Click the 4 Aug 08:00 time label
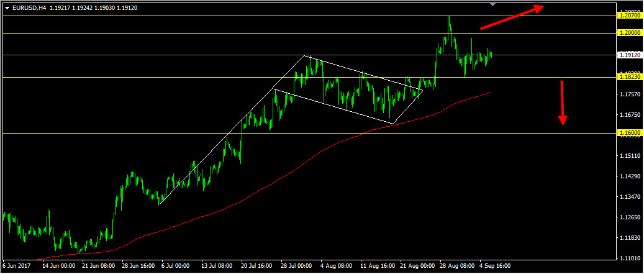 click(x=337, y=266)
